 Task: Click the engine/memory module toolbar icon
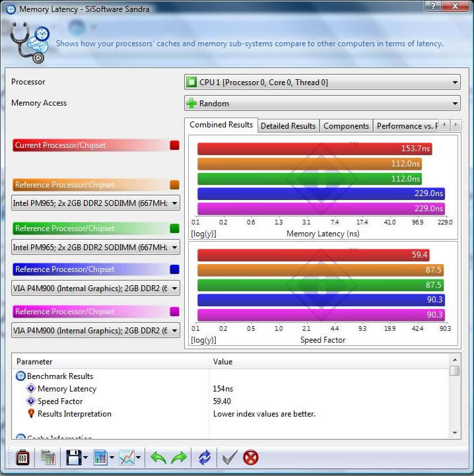22,458
